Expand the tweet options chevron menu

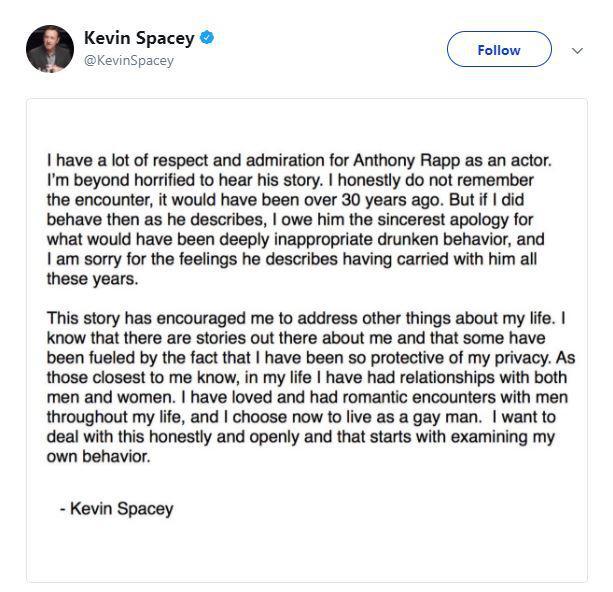(x=577, y=50)
